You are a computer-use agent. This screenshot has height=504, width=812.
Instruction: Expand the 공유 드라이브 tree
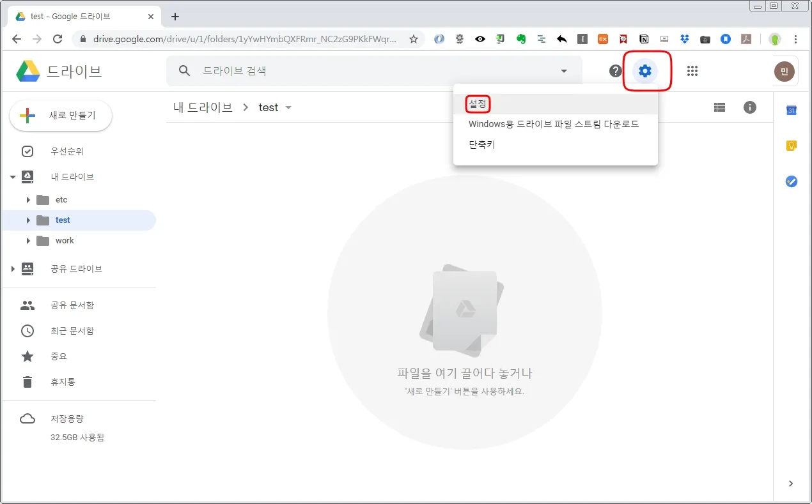point(13,269)
